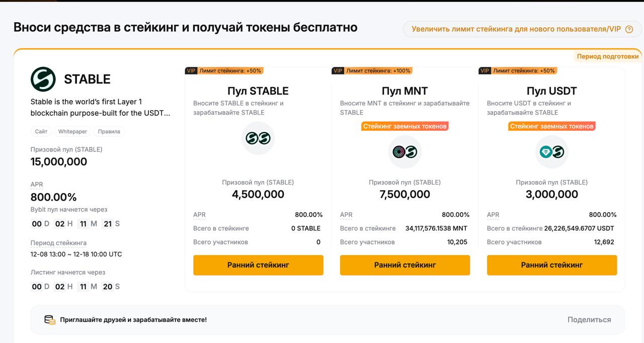Click the VIP badge above Пул USDT

[x=484, y=71]
